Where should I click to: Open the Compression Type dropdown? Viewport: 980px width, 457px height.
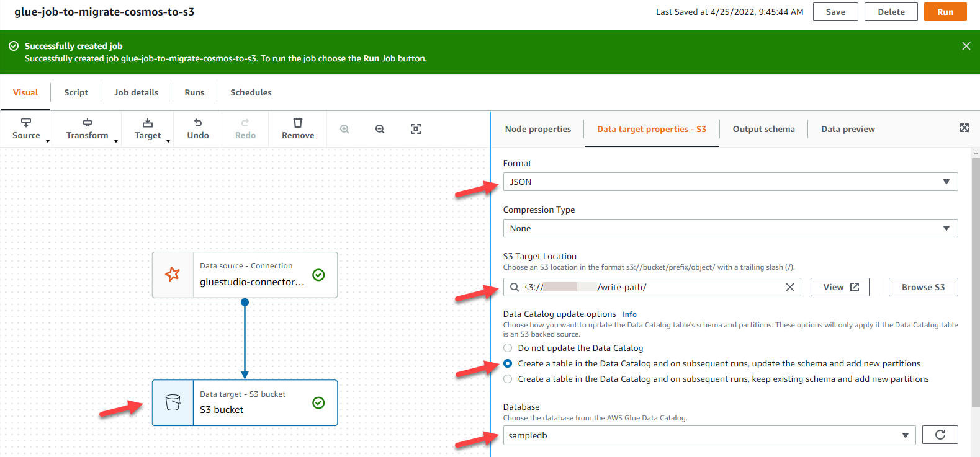pyautogui.click(x=731, y=228)
